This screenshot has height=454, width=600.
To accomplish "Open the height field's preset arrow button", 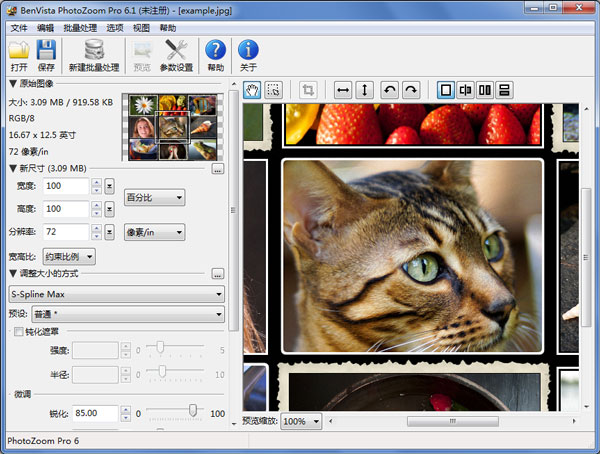I will point(109,209).
